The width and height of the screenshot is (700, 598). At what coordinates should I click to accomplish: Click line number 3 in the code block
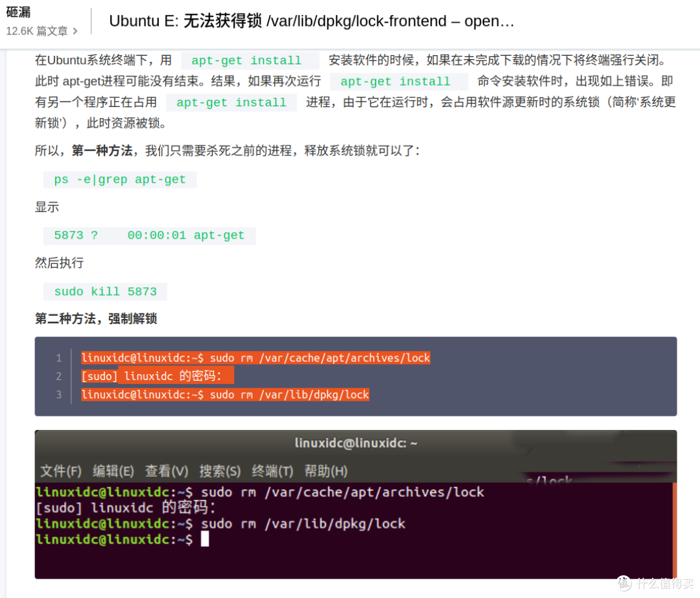pyautogui.click(x=59, y=394)
